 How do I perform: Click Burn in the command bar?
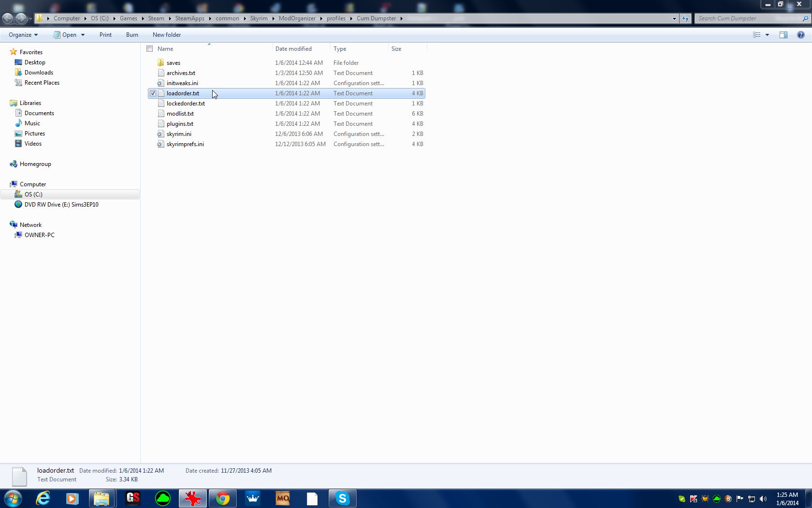(132, 35)
